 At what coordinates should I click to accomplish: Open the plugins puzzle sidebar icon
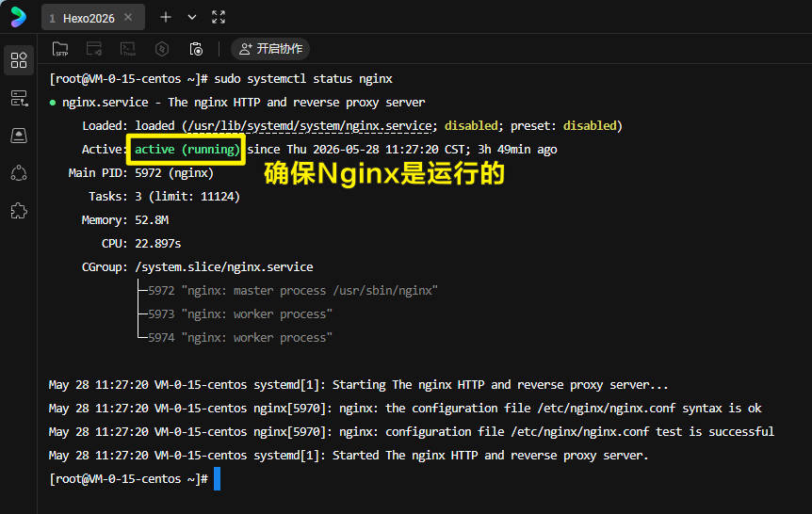[19, 211]
